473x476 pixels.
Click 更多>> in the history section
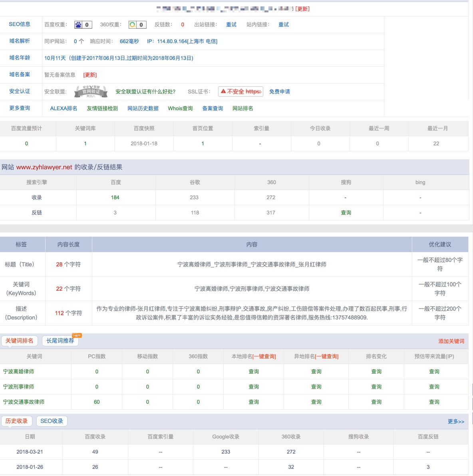456,422
